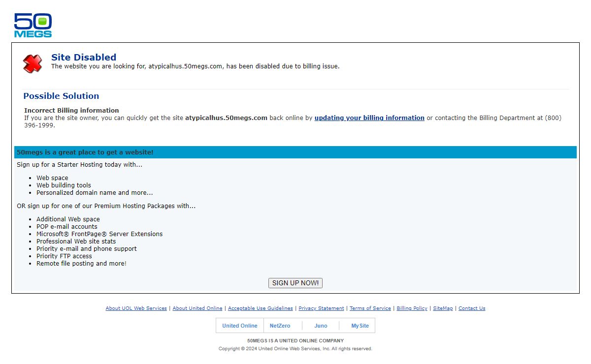Click '50MEGS IS A UNITED ONLINE COMPANY' text
This screenshot has height=364, width=591.
click(295, 341)
